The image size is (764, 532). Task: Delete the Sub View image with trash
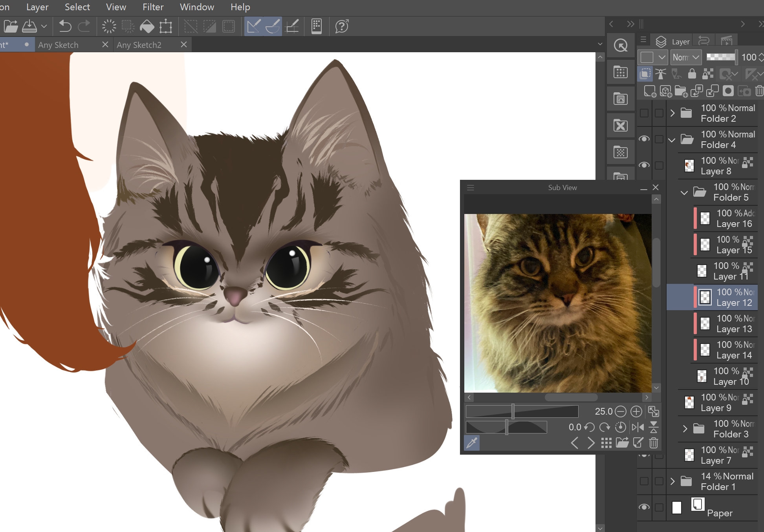pos(654,443)
